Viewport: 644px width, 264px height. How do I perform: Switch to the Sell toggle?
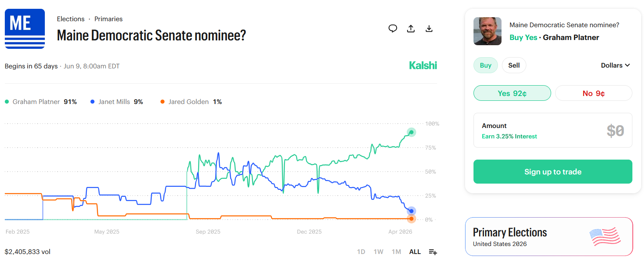[x=514, y=65]
